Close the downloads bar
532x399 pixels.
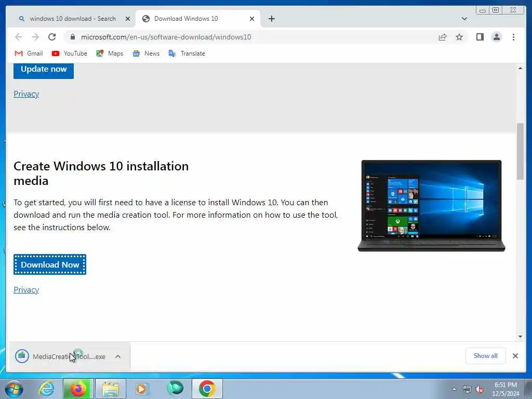pos(515,356)
